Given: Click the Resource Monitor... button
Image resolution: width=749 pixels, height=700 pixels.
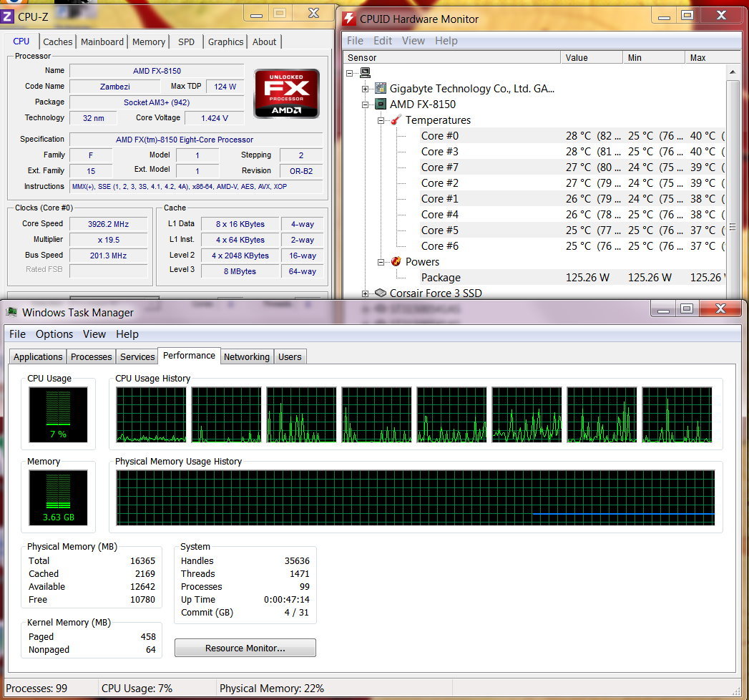Looking at the screenshot, I should [x=245, y=648].
